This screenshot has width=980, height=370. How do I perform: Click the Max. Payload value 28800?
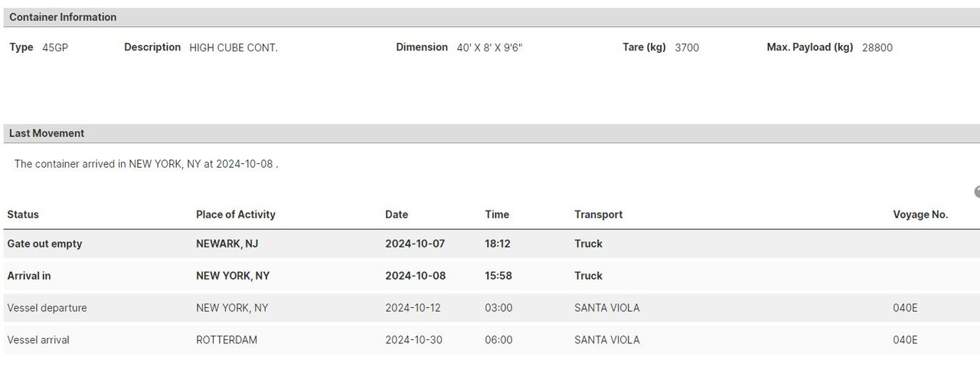[x=877, y=47]
